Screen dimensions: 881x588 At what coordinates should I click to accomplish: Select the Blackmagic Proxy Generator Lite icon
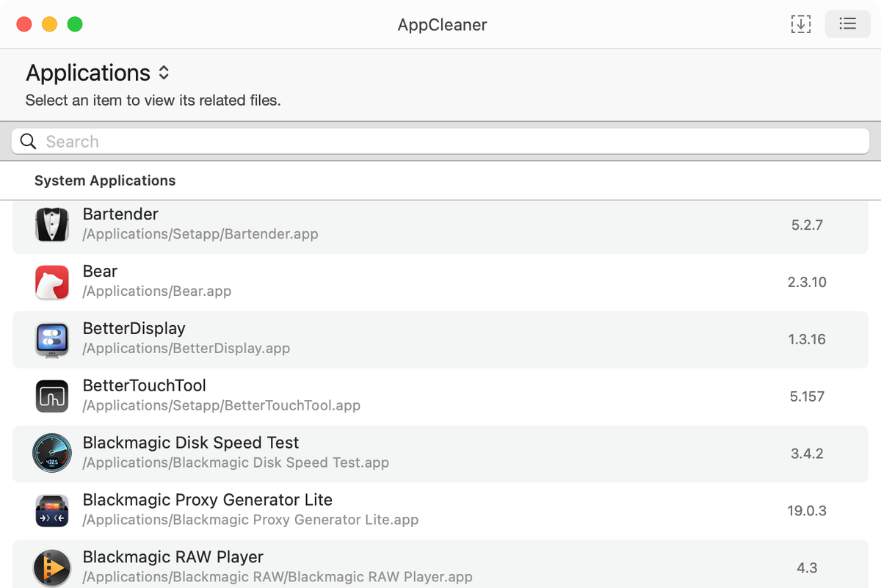pyautogui.click(x=52, y=510)
